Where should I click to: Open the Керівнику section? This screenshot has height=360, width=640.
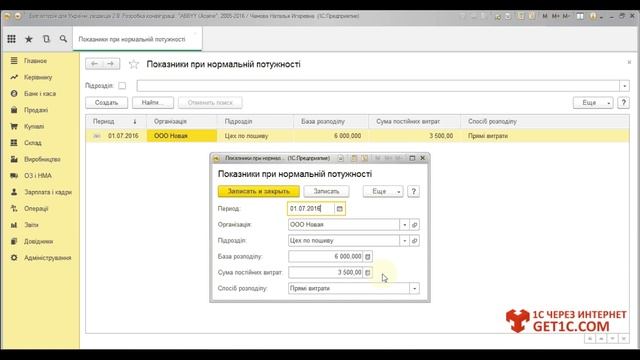pos(38,77)
